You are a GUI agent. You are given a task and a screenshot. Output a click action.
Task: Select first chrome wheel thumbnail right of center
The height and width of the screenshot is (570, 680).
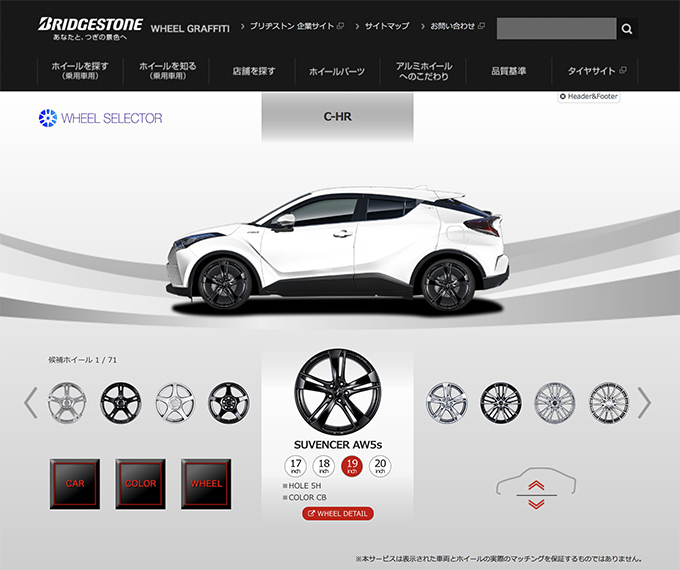(447, 403)
